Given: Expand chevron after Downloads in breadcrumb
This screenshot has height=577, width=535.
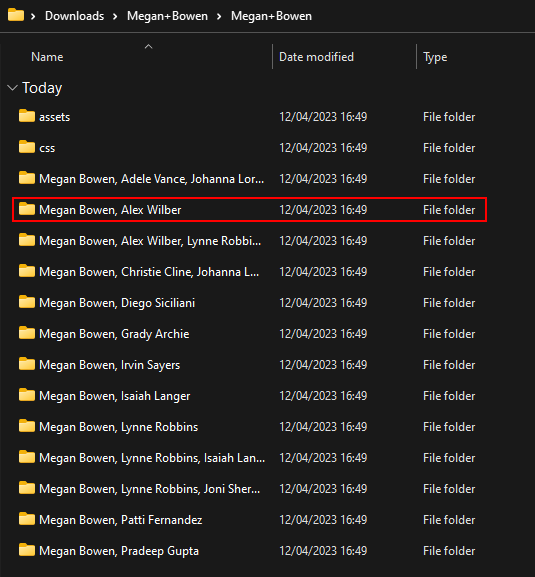Looking at the screenshot, I should (x=115, y=17).
